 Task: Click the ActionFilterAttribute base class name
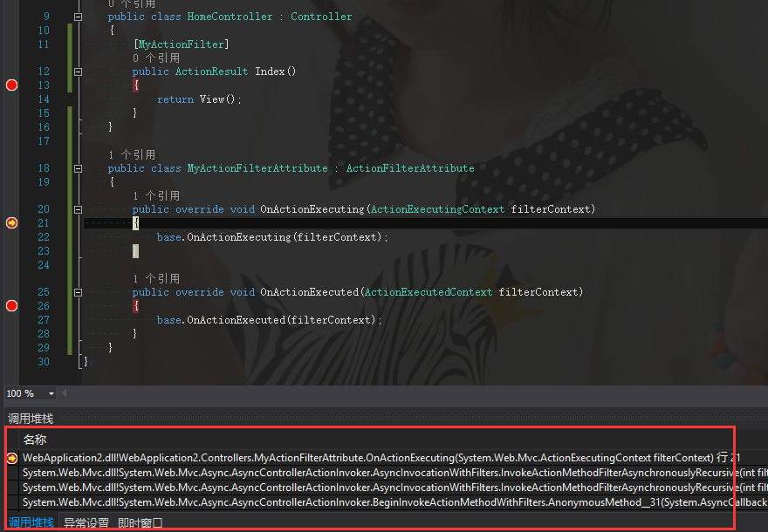point(410,168)
